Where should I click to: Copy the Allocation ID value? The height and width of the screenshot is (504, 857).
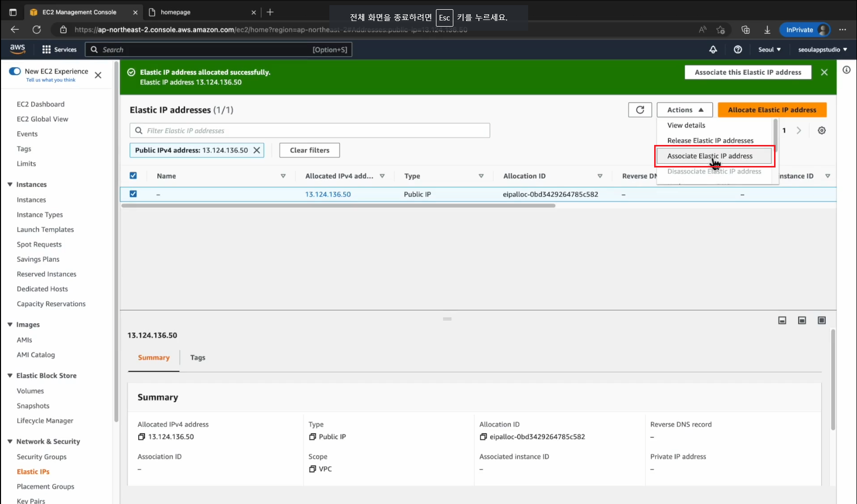[483, 437]
